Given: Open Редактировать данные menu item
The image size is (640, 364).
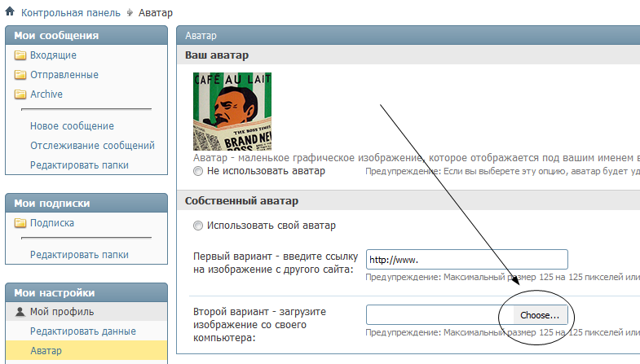Looking at the screenshot, I should [83, 331].
